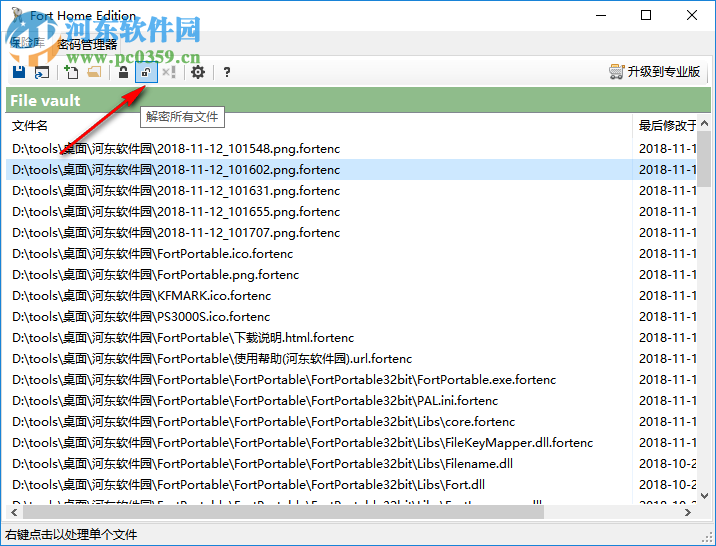The height and width of the screenshot is (546, 716).
Task: Click 升级到专业版 upgrade button
Action: click(654, 72)
